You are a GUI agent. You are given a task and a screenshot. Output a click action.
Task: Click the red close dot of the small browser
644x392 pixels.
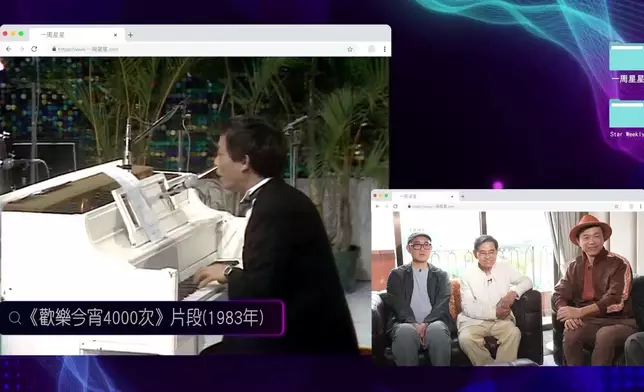click(x=375, y=196)
